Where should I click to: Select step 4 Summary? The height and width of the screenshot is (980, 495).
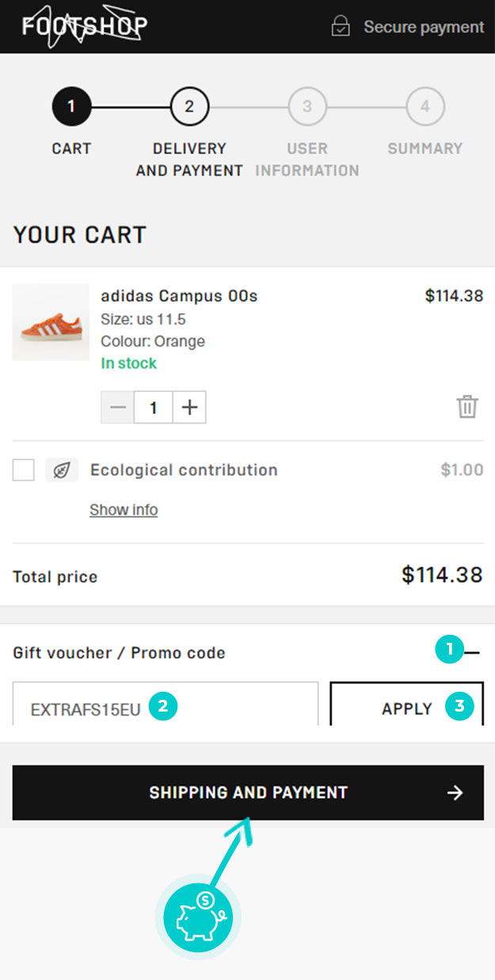425,107
